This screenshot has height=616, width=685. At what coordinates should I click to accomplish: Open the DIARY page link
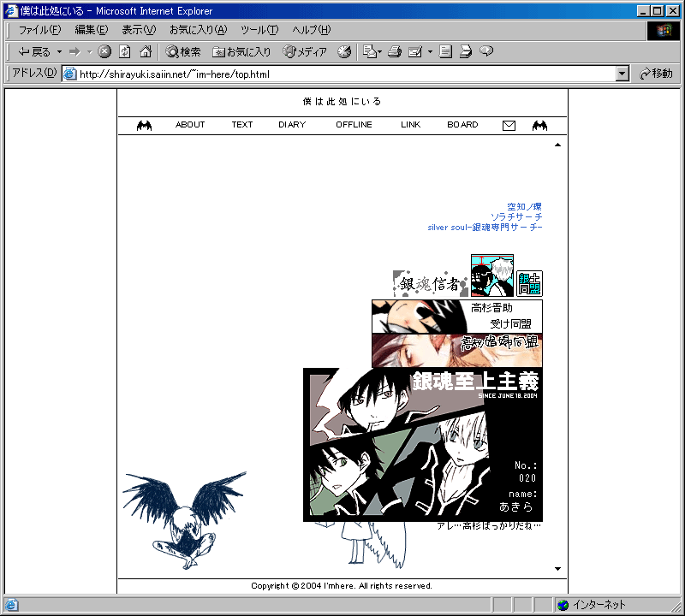click(292, 125)
